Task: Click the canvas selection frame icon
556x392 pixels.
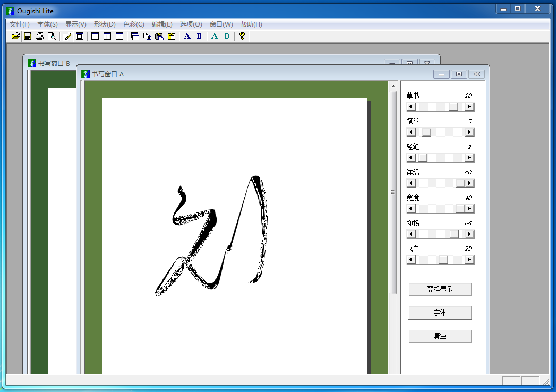Action: [x=80, y=36]
